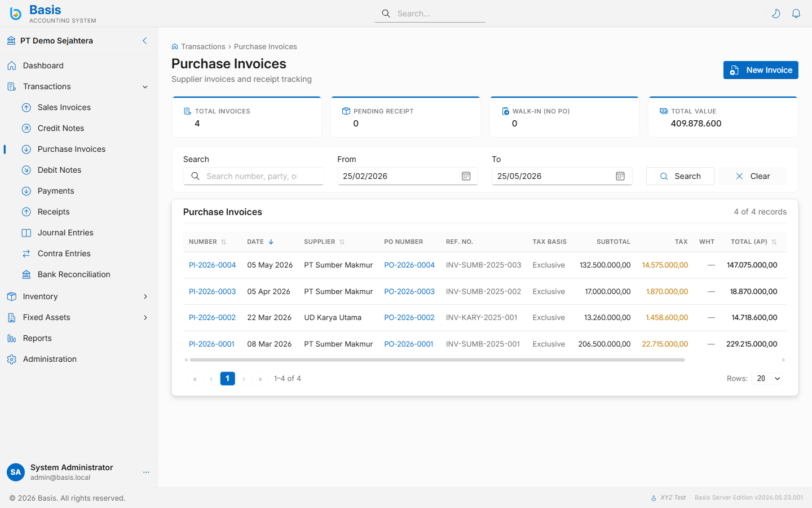
Task: Select page 1 in pagination
Action: pos(227,379)
